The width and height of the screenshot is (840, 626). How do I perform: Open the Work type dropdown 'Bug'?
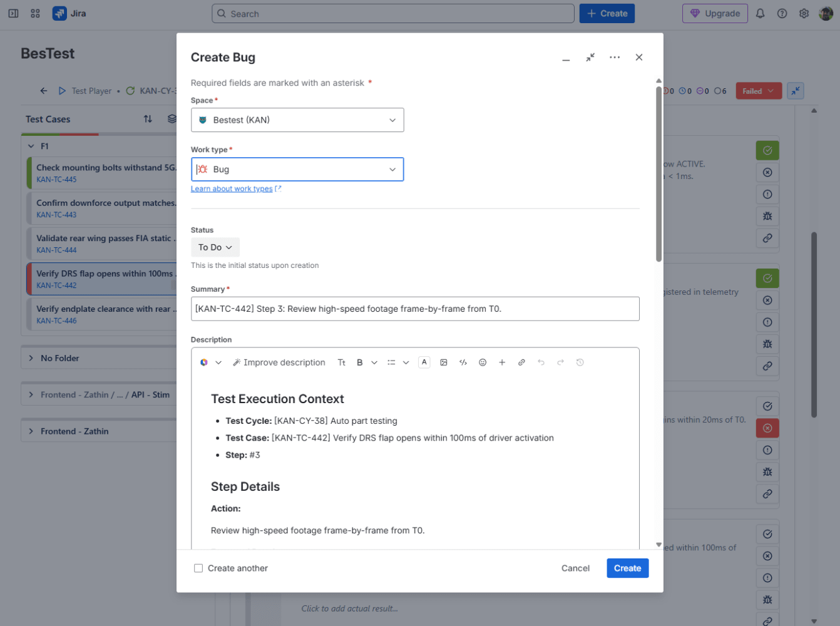coord(297,170)
